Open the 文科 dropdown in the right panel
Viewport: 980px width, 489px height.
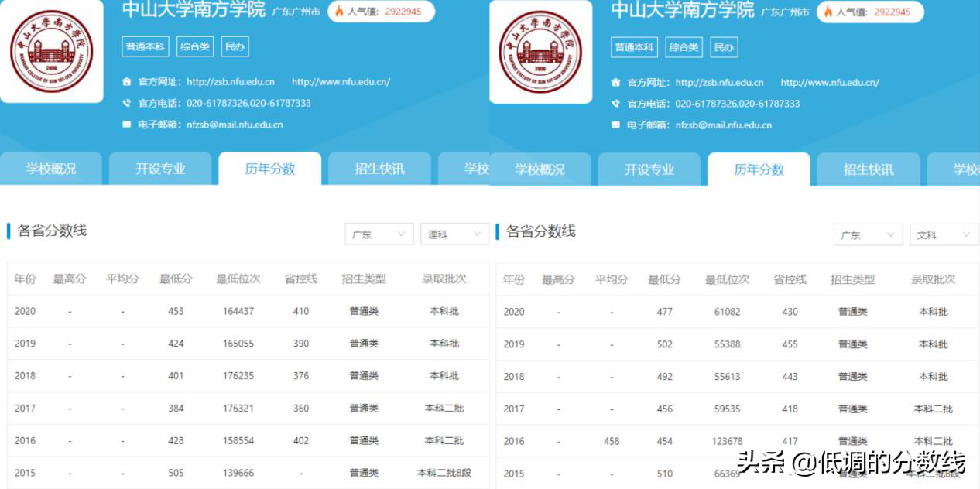coord(944,234)
